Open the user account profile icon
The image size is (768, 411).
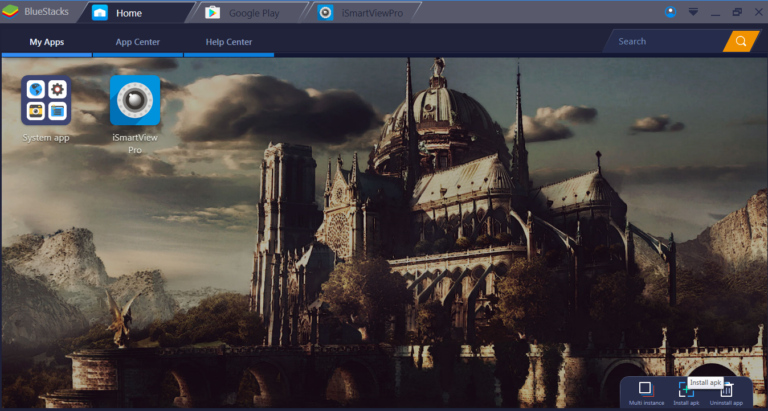point(671,12)
